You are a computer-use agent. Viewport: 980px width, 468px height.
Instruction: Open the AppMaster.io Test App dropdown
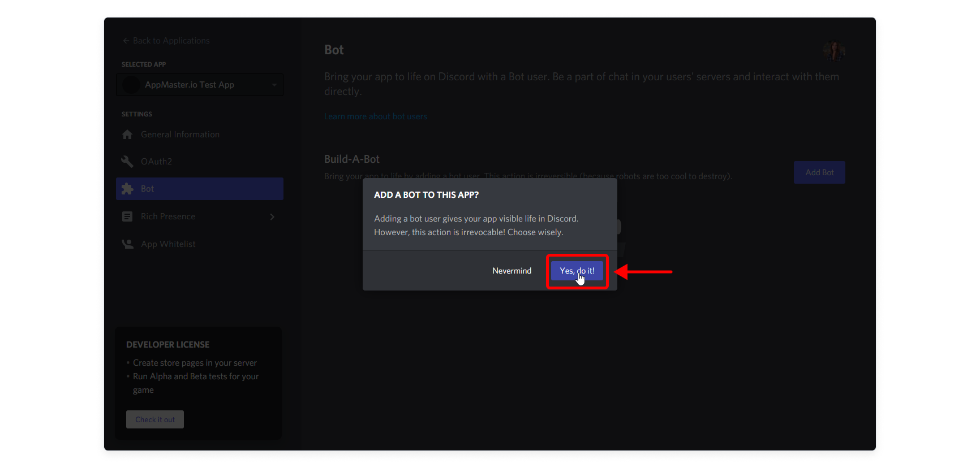[x=200, y=85]
